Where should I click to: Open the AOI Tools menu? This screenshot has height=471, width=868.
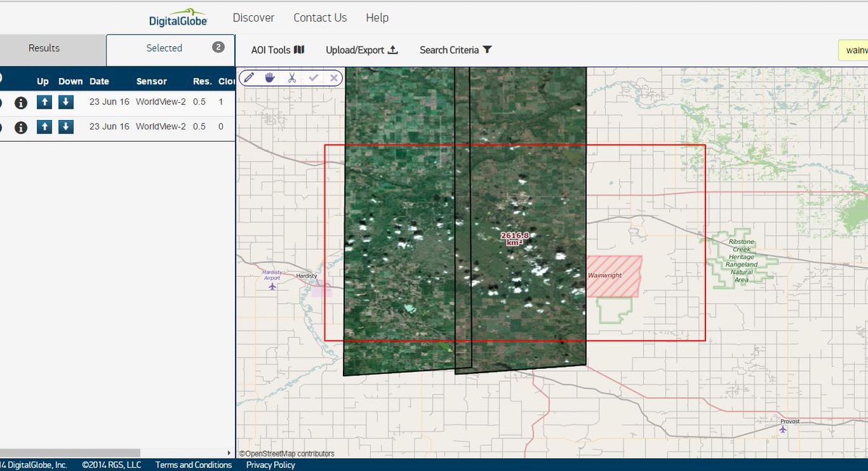click(x=278, y=50)
